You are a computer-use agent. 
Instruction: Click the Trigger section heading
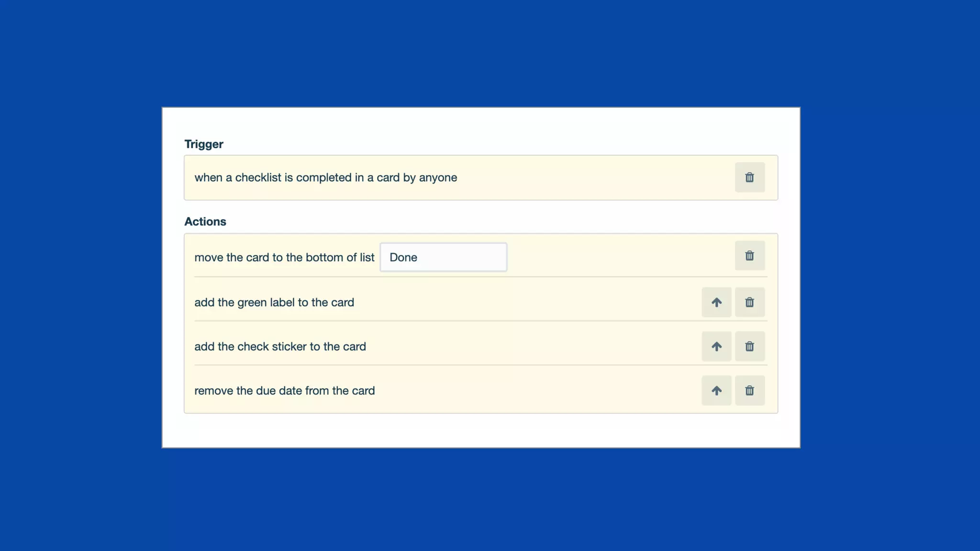pos(204,144)
